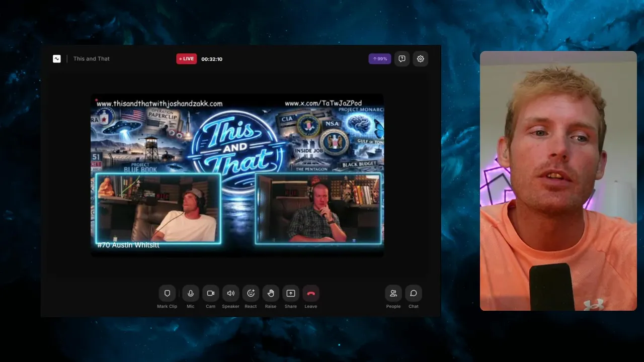Click the app logo beside This and That
Image resolution: width=644 pixels, height=362 pixels.
(57, 59)
